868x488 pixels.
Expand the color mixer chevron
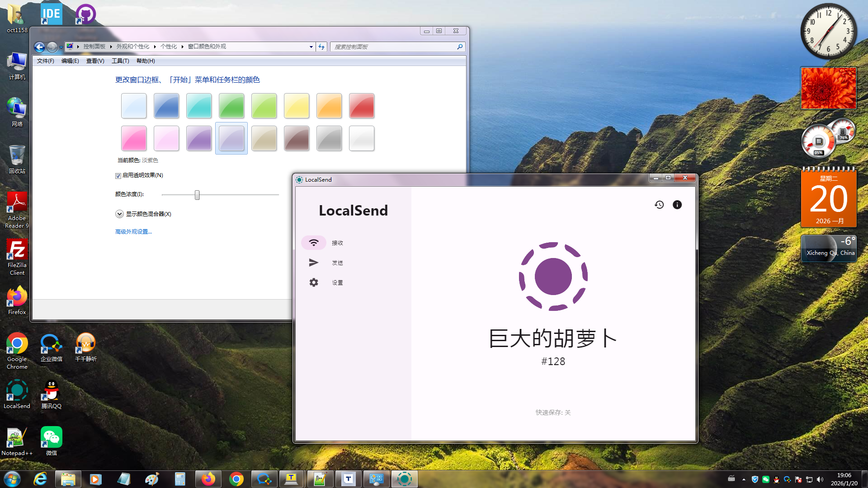pyautogui.click(x=119, y=214)
